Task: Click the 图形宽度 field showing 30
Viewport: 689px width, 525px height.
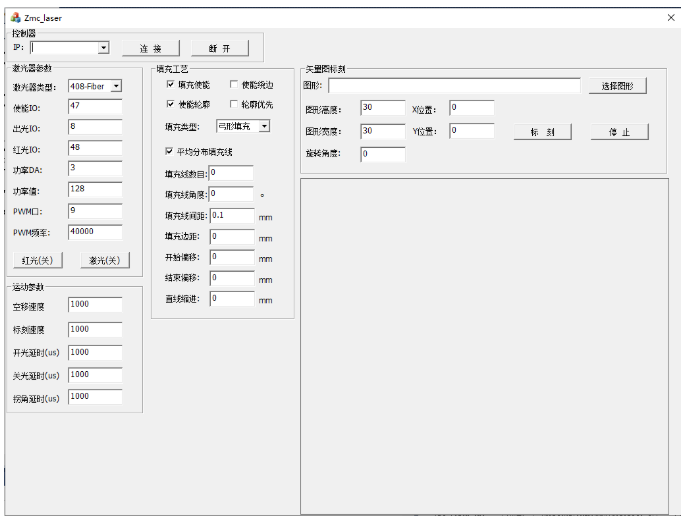Action: (x=383, y=132)
